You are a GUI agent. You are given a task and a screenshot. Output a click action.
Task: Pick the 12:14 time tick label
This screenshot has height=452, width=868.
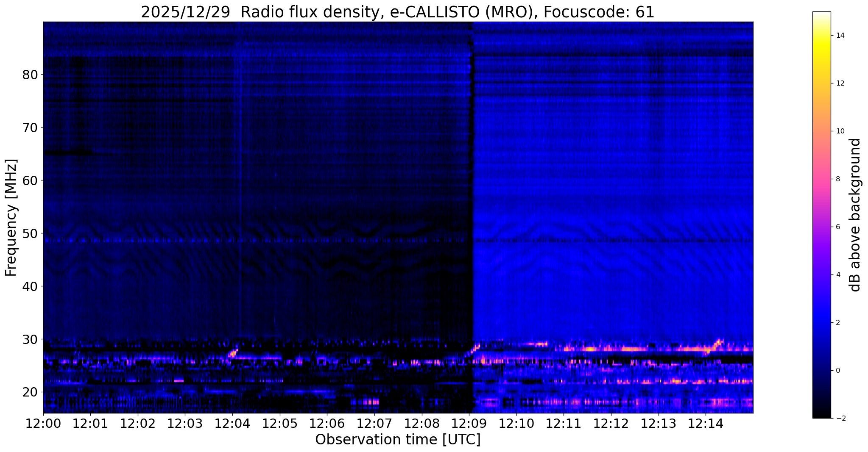(705, 424)
